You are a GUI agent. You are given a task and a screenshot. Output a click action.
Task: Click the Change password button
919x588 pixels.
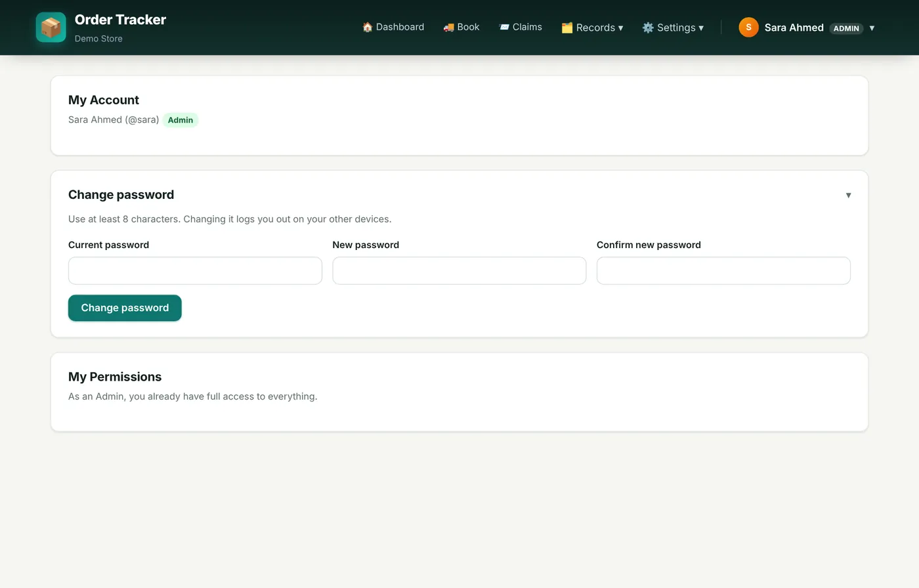click(x=125, y=308)
